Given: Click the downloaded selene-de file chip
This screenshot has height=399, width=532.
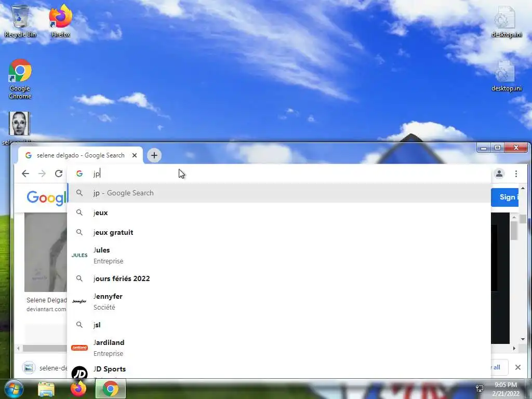Looking at the screenshot, I should [45, 368].
